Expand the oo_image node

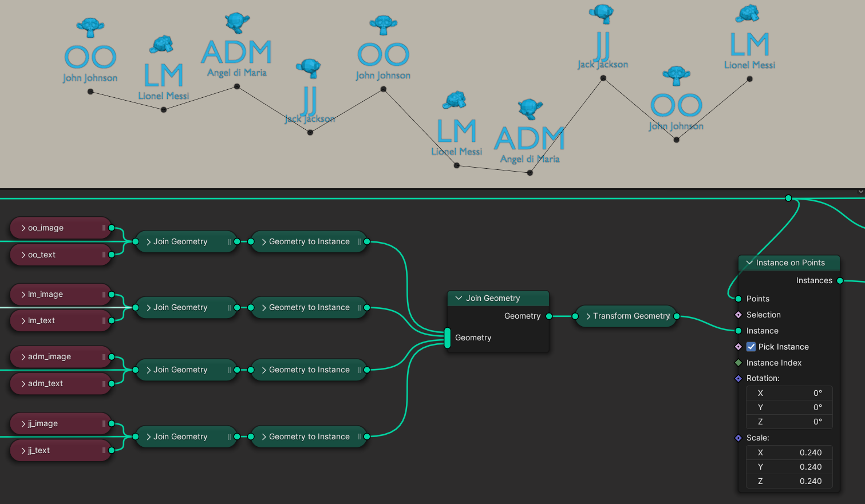[23, 228]
